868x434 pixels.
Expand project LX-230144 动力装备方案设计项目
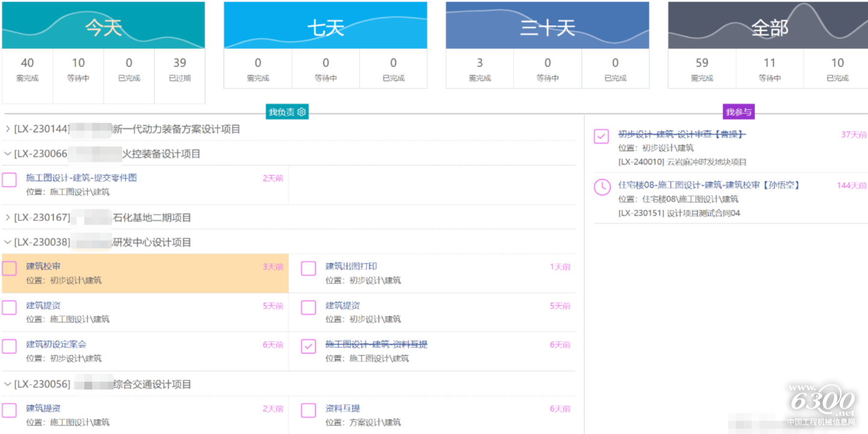pyautogui.click(x=8, y=128)
